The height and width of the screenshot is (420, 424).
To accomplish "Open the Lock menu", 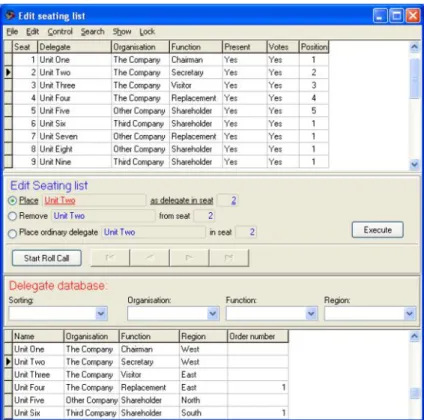I will pyautogui.click(x=147, y=32).
